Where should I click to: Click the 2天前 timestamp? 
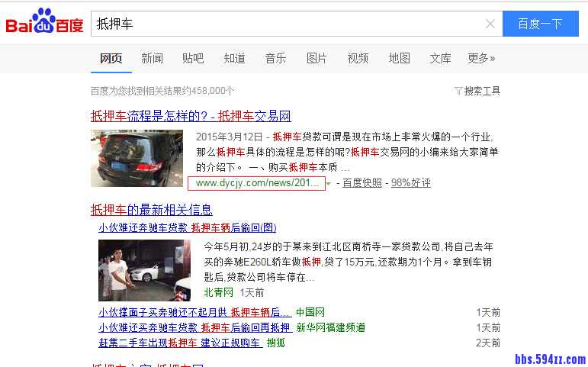488,343
